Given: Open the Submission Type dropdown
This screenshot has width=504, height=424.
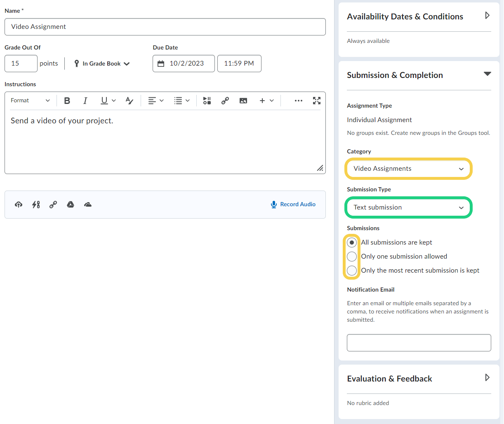Looking at the screenshot, I should (408, 207).
